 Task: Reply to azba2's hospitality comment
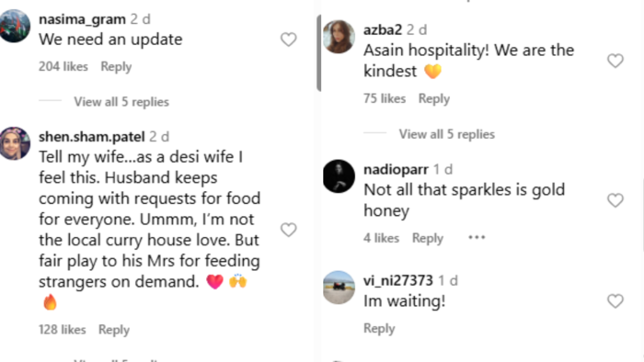(x=434, y=99)
